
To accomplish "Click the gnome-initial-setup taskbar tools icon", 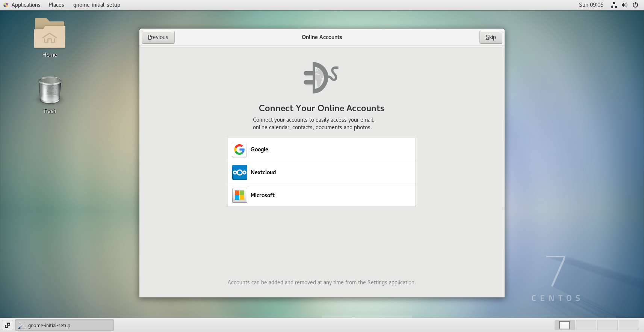I will pos(22,325).
